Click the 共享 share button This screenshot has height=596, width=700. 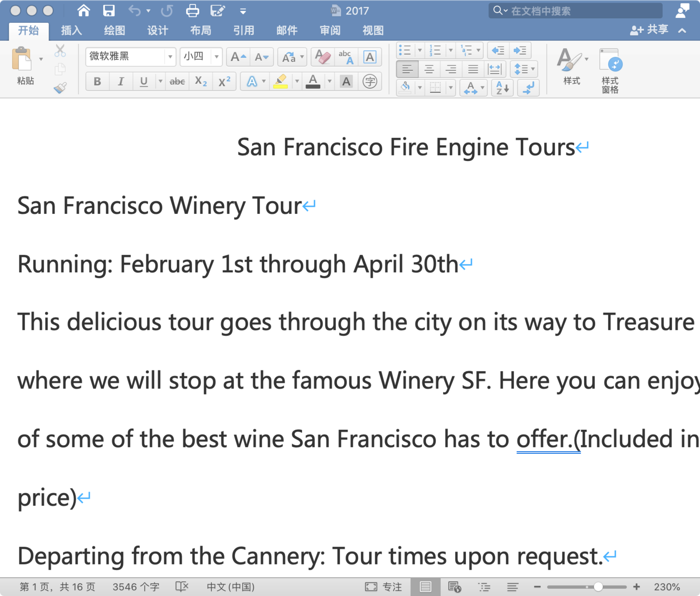click(x=649, y=30)
